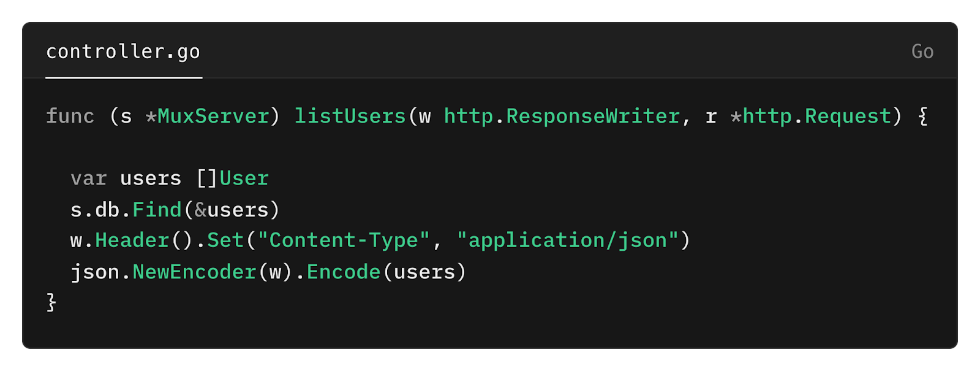
Task: Click the Header method call
Action: [132, 240]
